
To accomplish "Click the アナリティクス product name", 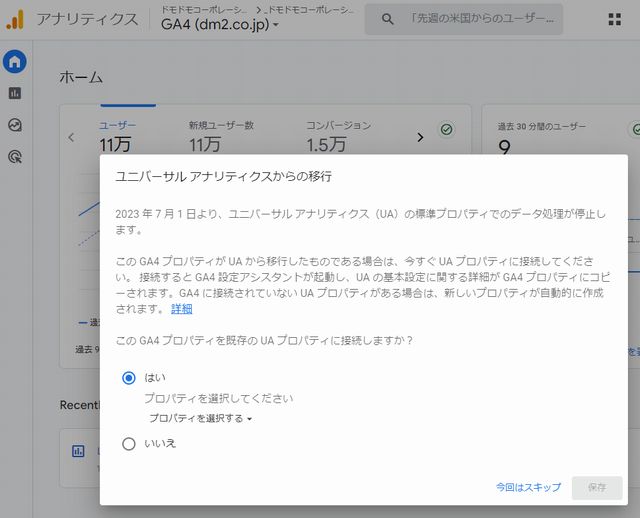I will 87,19.
